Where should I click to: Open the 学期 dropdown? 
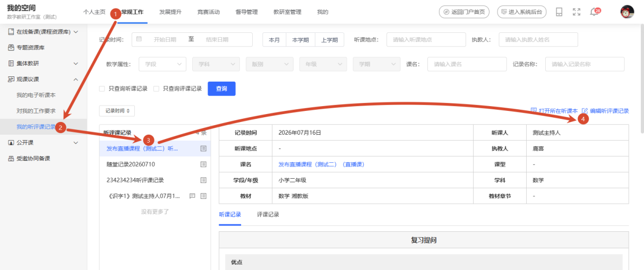[x=377, y=64]
